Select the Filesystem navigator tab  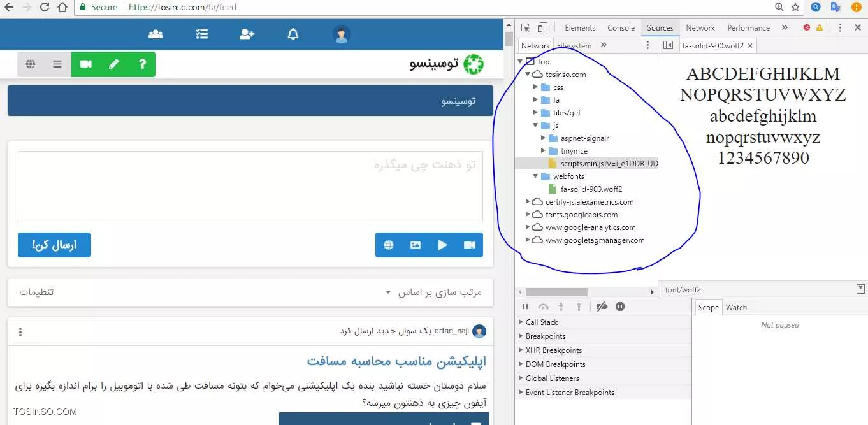(574, 46)
